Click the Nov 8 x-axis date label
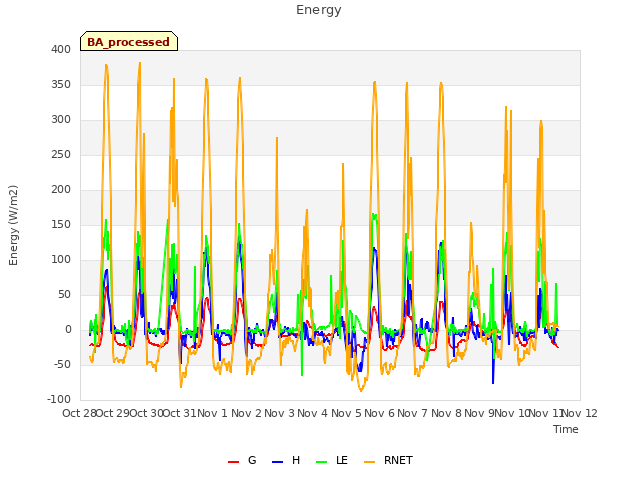640x480 pixels. click(x=446, y=413)
